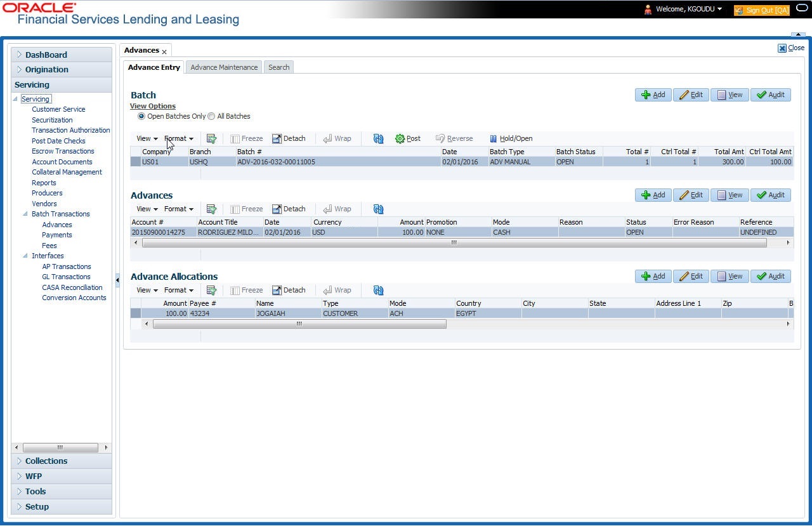View the selected batch

pyautogui.click(x=730, y=95)
